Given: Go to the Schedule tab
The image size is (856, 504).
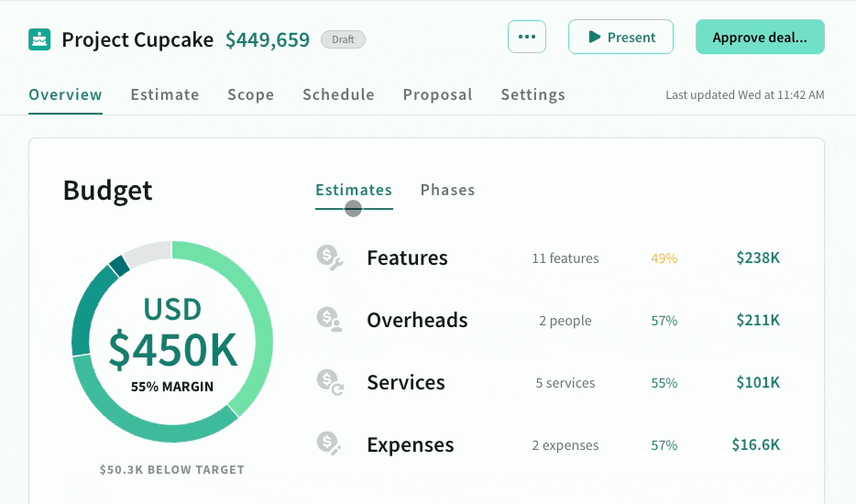Looking at the screenshot, I should coord(338,94).
